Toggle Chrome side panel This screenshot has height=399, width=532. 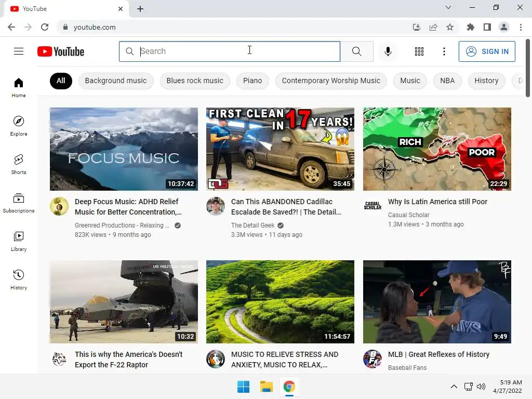(487, 27)
